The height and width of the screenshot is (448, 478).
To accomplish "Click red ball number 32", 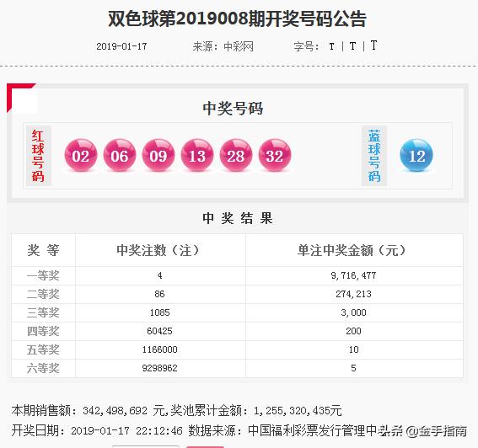I will (x=275, y=155).
